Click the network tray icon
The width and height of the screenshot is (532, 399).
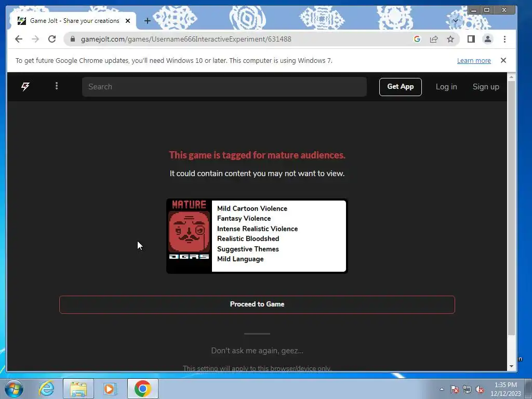(467, 390)
